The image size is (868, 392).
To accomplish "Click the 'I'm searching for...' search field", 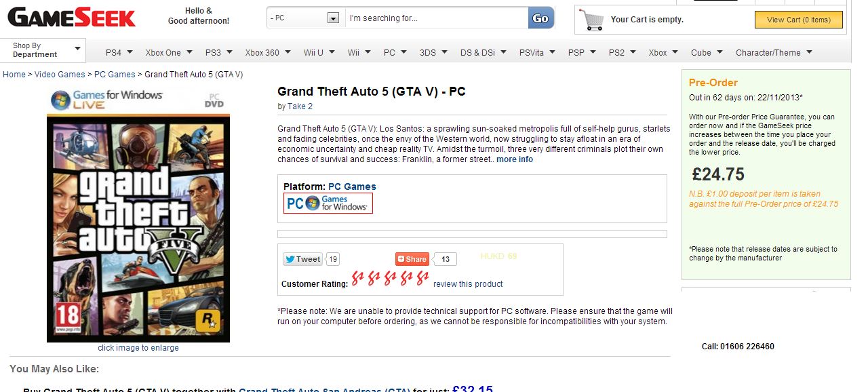I will [437, 18].
